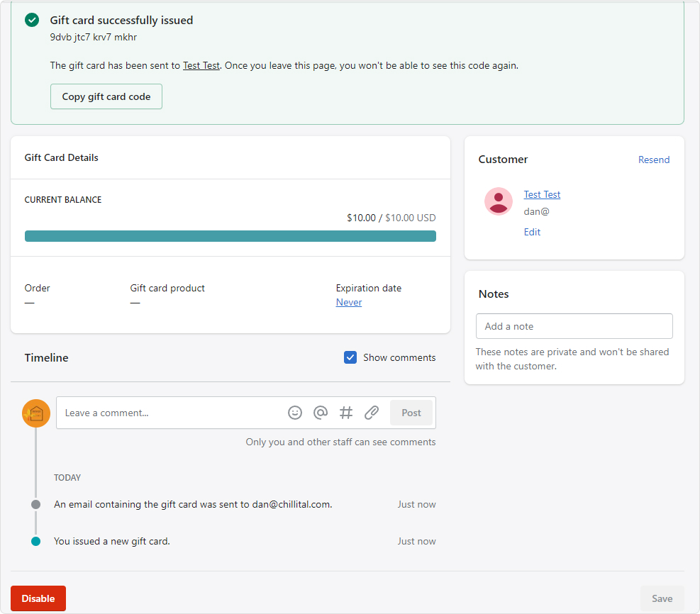Open Test Test link in success banner
The width and height of the screenshot is (700, 614).
201,66
